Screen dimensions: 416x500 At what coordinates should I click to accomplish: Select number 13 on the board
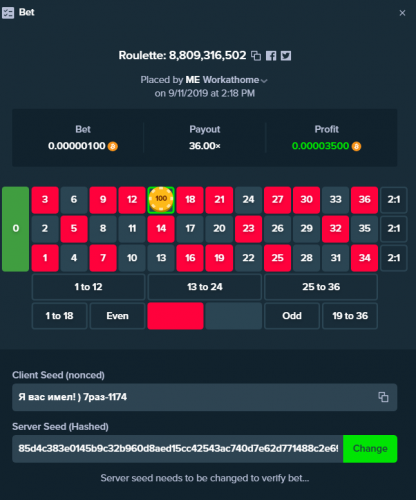(161, 258)
